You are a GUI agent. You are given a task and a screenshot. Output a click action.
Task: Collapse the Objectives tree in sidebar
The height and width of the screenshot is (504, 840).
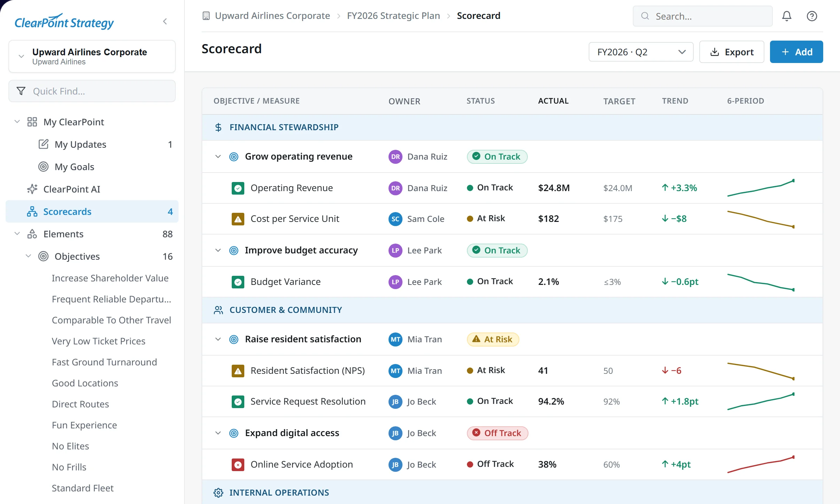(29, 256)
